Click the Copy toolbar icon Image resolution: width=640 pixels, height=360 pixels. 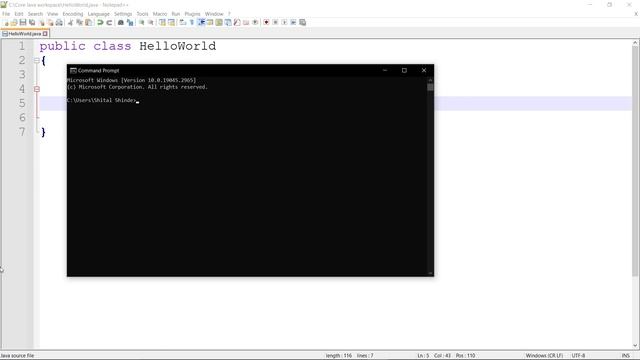point(80,22)
